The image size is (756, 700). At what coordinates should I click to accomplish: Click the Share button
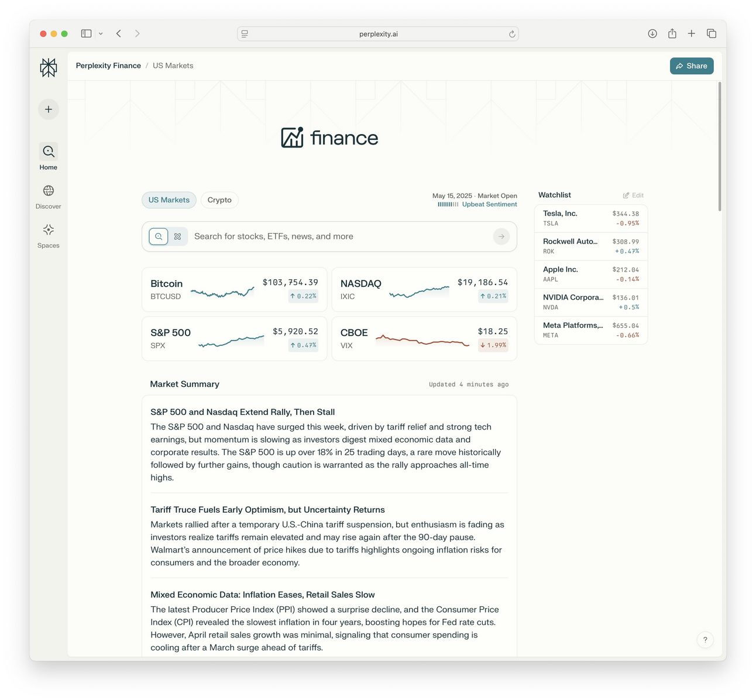click(x=692, y=66)
